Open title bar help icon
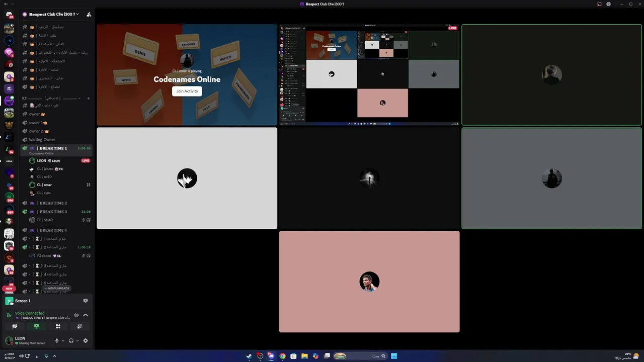 click(x=608, y=4)
